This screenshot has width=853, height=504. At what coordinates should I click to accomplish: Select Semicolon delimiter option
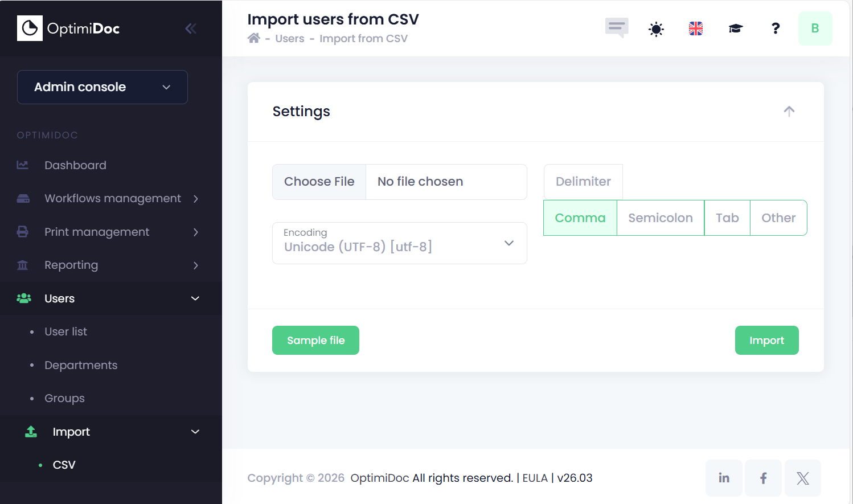(x=661, y=218)
